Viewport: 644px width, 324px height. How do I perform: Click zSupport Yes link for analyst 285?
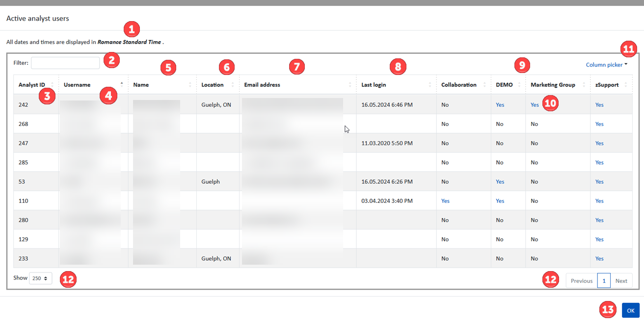[x=599, y=162]
